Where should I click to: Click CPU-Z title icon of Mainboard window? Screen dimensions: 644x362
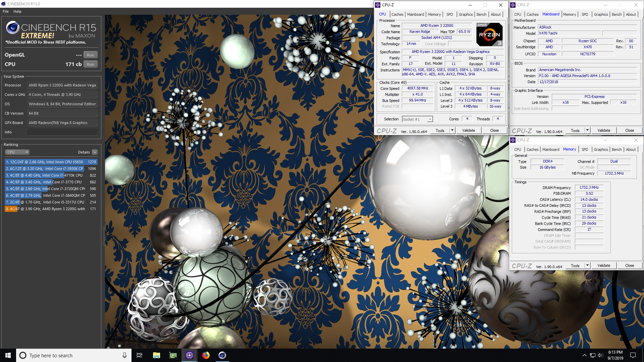513,5
